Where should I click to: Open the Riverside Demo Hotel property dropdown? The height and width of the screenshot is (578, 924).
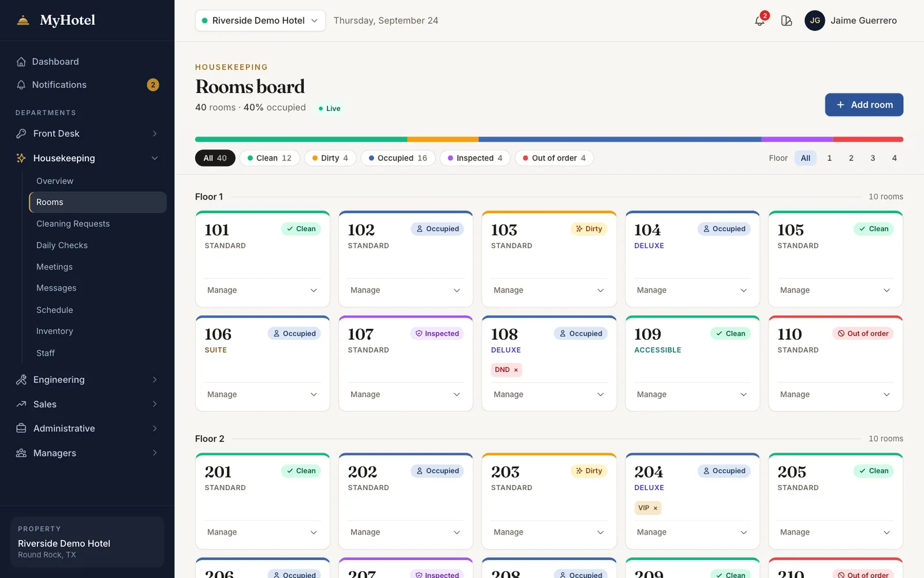click(260, 21)
